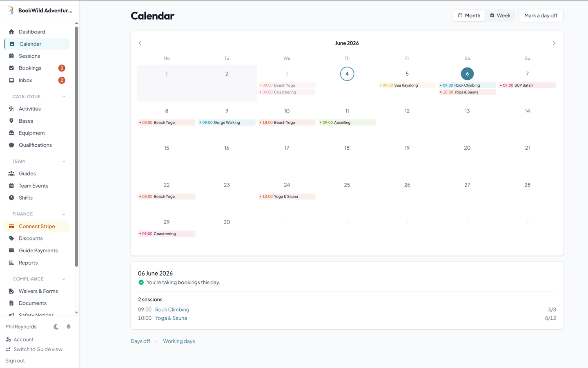Open Abseiling event on June 11

pyautogui.click(x=347, y=122)
